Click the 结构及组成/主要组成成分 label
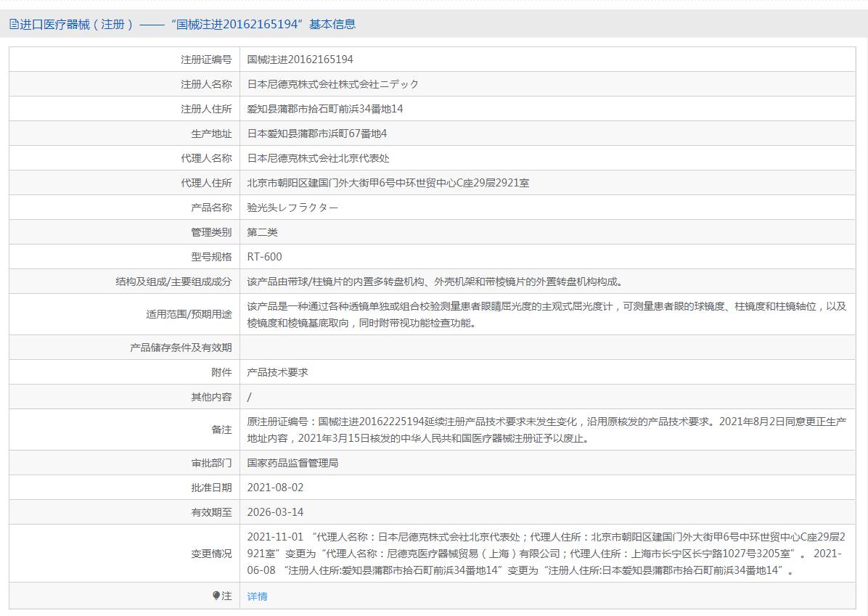This screenshot has height=616, width=868. coord(173,282)
